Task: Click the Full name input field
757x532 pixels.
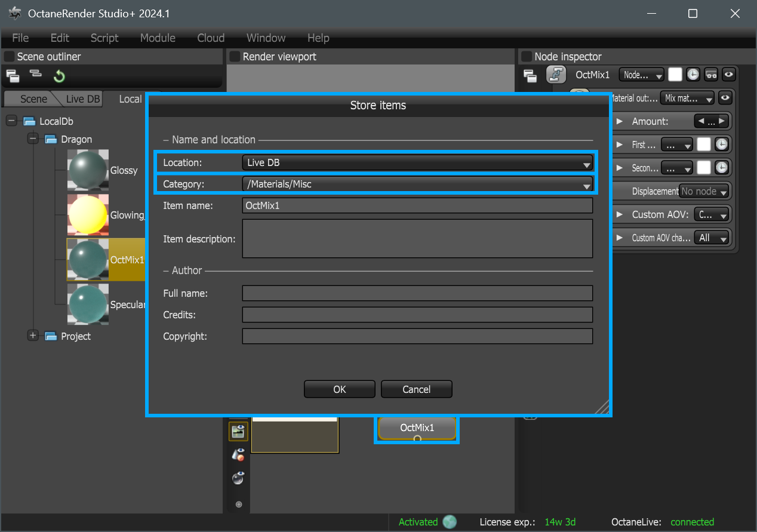Action: [417, 293]
